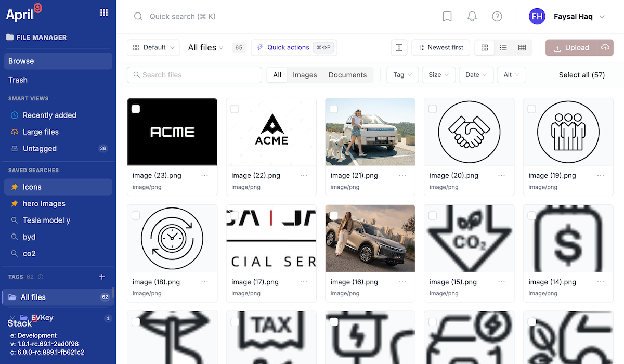
Task: Select the Documents filter tab
Action: [x=347, y=75]
